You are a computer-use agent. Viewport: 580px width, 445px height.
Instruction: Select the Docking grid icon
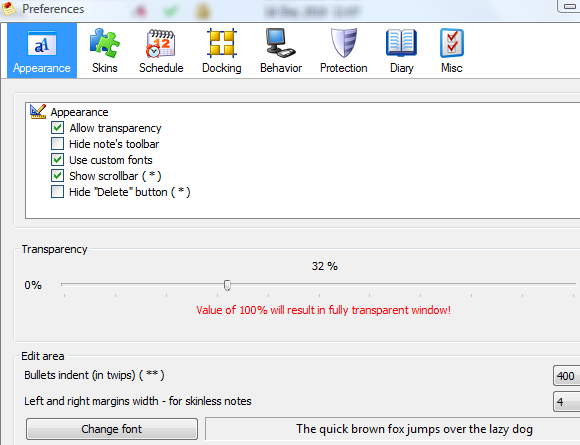(x=222, y=43)
